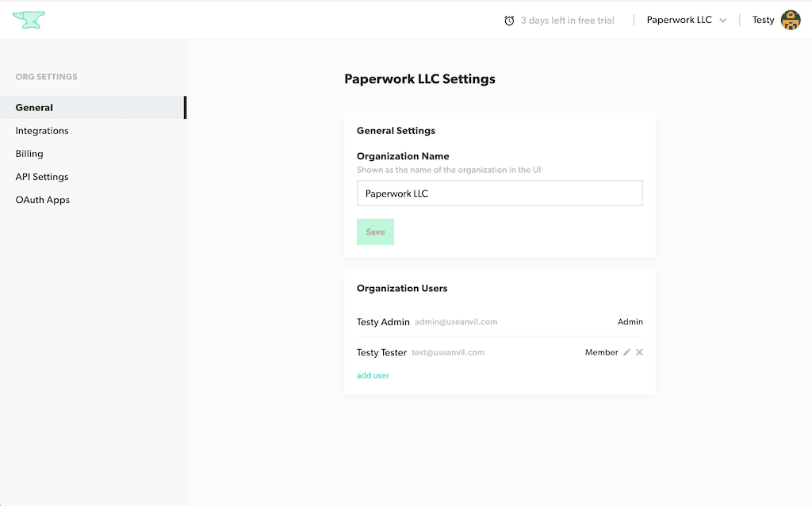812x506 pixels.
Task: Navigate to API Settings
Action: (42, 177)
